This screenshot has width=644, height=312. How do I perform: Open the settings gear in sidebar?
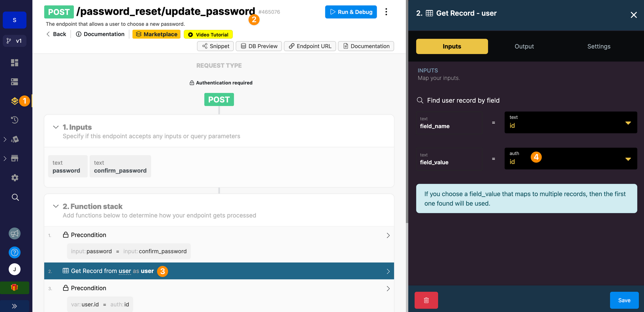[14, 178]
